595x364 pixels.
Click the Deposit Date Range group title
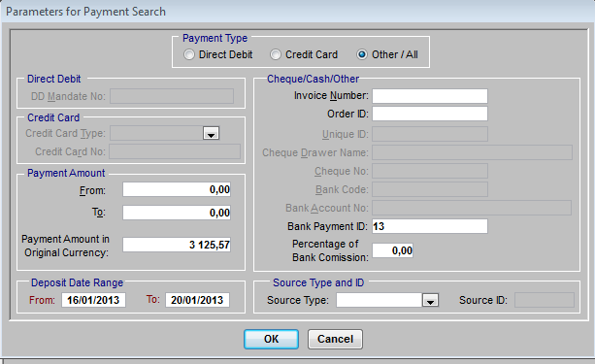77,282
